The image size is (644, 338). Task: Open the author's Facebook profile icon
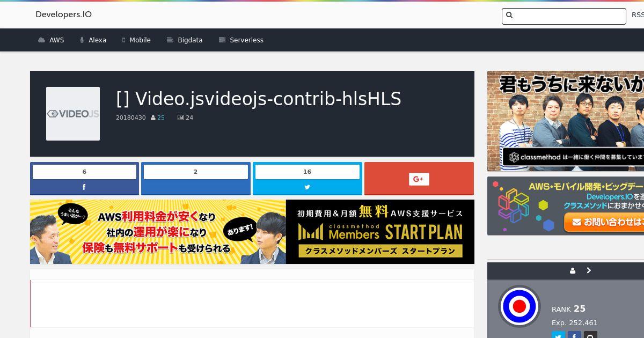tap(574, 335)
